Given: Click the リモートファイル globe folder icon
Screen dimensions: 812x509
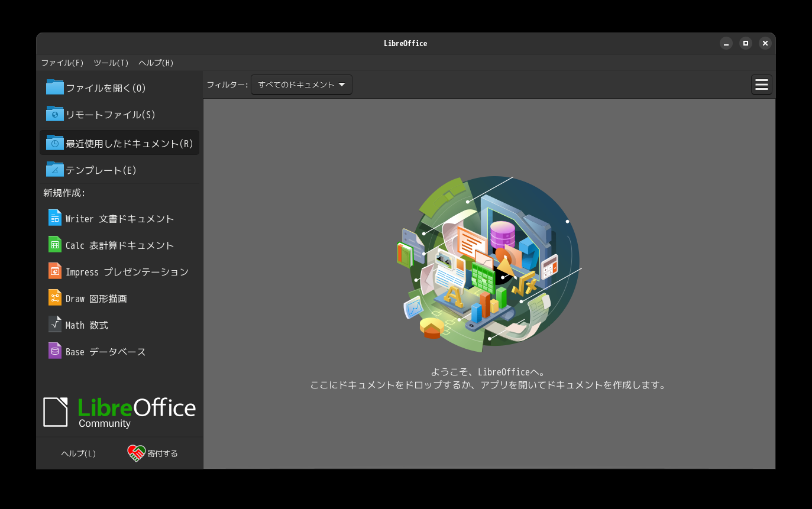Looking at the screenshot, I should point(55,114).
